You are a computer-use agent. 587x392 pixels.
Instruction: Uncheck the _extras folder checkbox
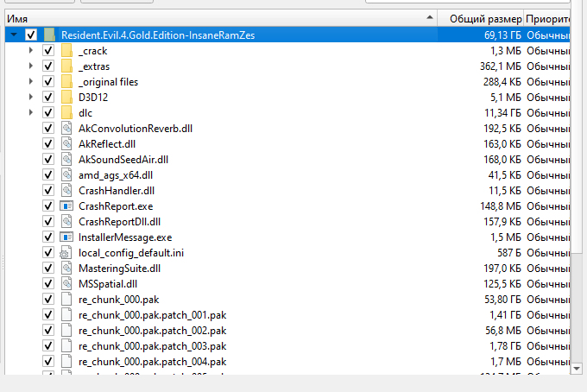click(48, 66)
